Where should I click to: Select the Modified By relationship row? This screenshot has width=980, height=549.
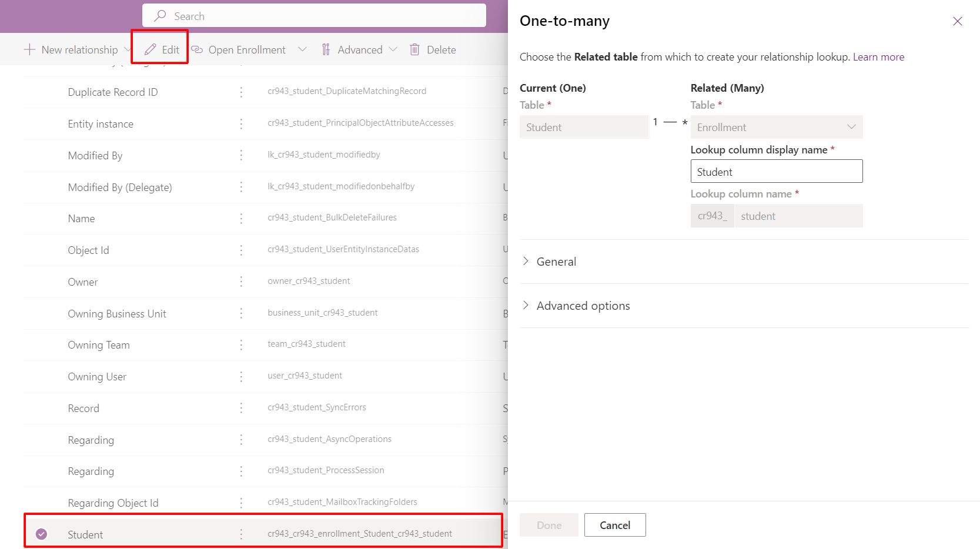95,156
